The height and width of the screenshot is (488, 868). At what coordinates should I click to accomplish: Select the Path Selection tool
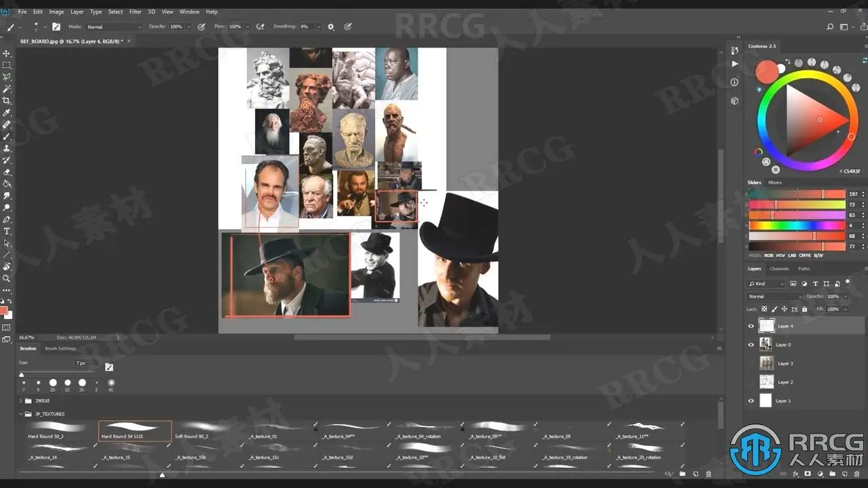point(7,243)
